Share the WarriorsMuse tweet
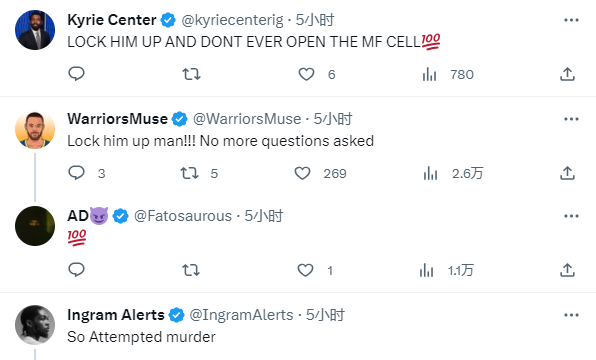Screen dimensions: 596x360 [567, 173]
